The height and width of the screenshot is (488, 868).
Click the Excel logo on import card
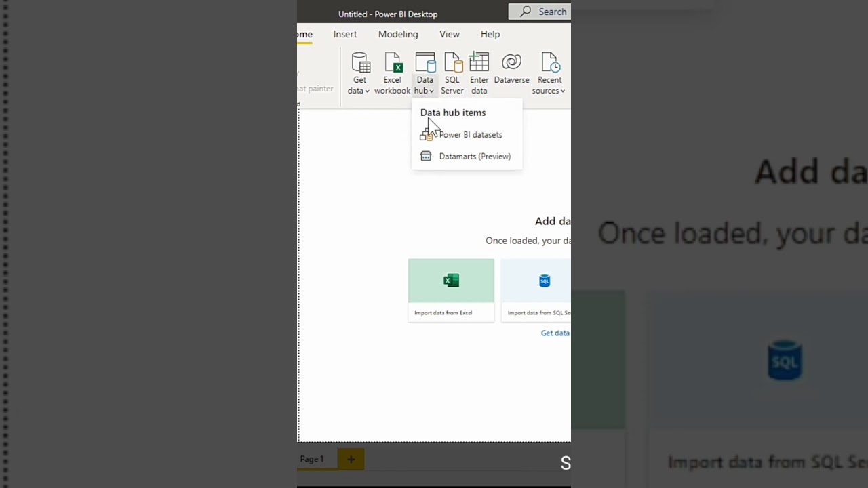pyautogui.click(x=451, y=281)
